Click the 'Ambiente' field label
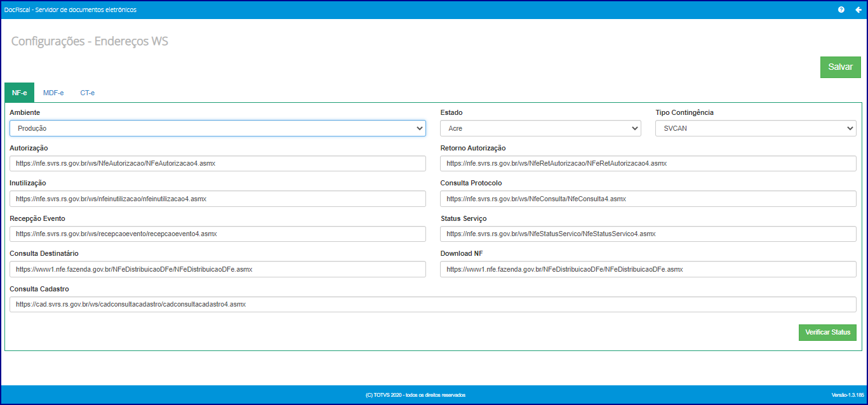The width and height of the screenshot is (868, 405). (25, 112)
